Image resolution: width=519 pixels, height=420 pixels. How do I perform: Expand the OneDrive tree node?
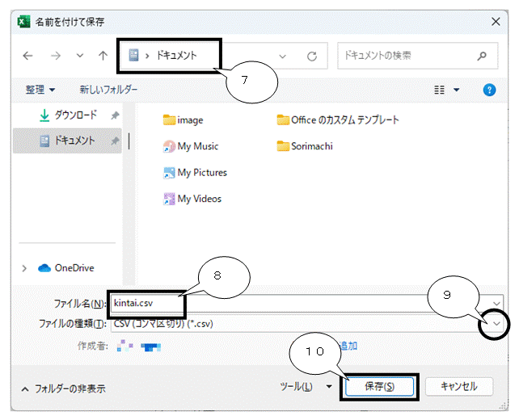[23, 268]
